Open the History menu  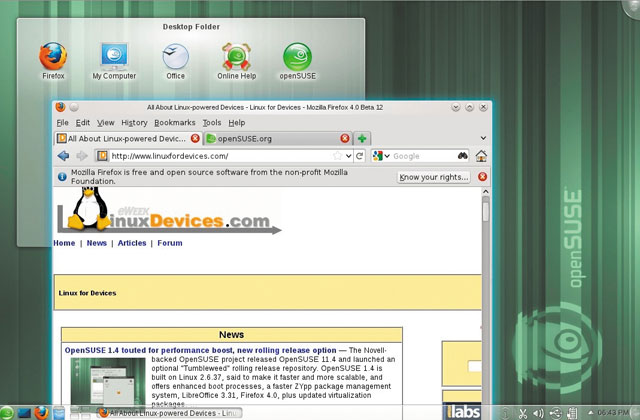[134, 123]
